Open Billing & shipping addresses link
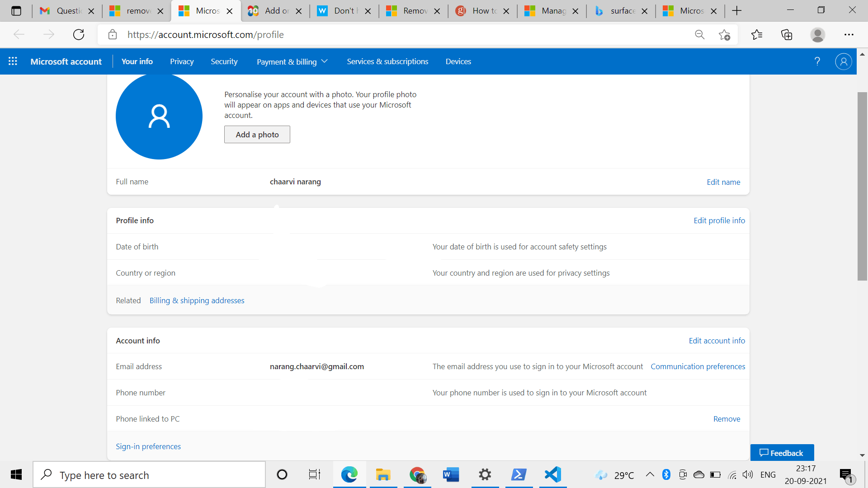Screen dimensions: 868x488 (197, 300)
